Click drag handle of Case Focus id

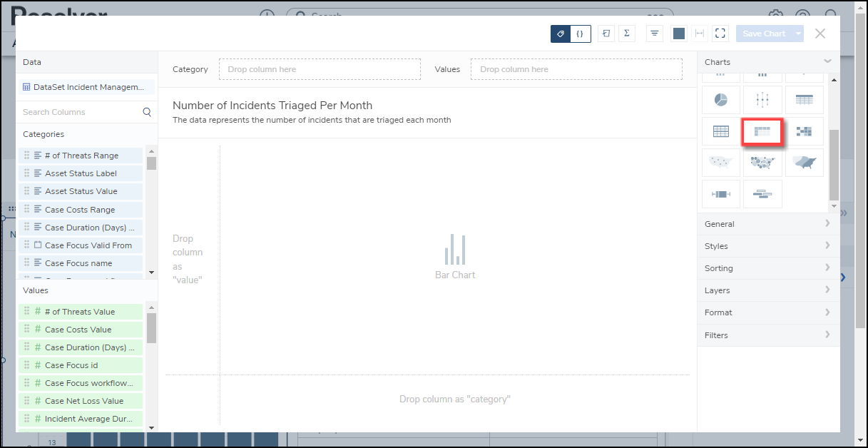[x=26, y=365]
